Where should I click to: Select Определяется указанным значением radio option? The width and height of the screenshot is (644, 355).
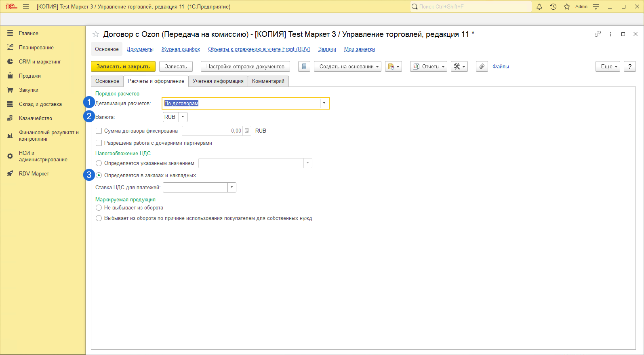(99, 163)
